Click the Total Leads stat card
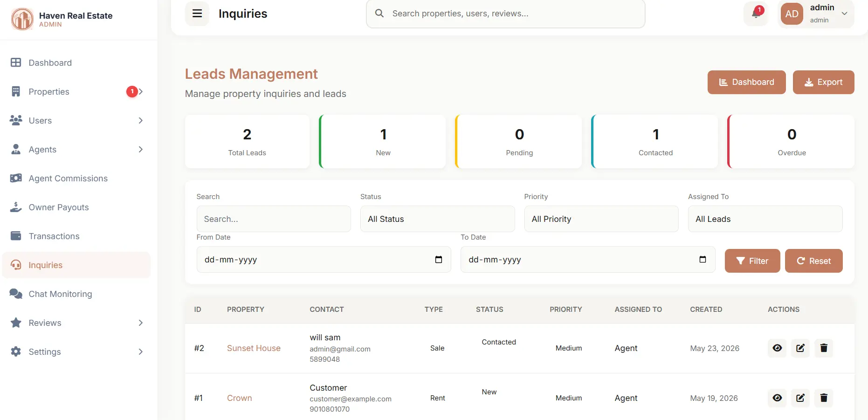Image resolution: width=868 pixels, height=420 pixels. coord(247,142)
